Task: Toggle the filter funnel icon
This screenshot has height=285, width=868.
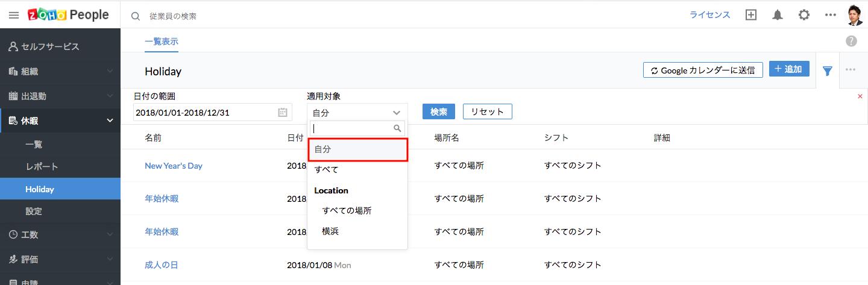Action: (x=828, y=71)
